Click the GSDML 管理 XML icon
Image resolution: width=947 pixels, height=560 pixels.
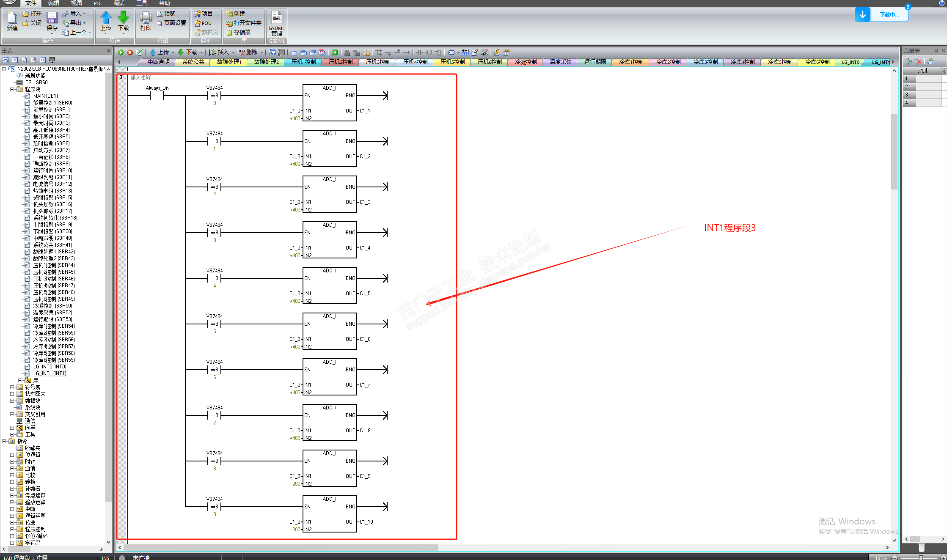[x=276, y=19]
